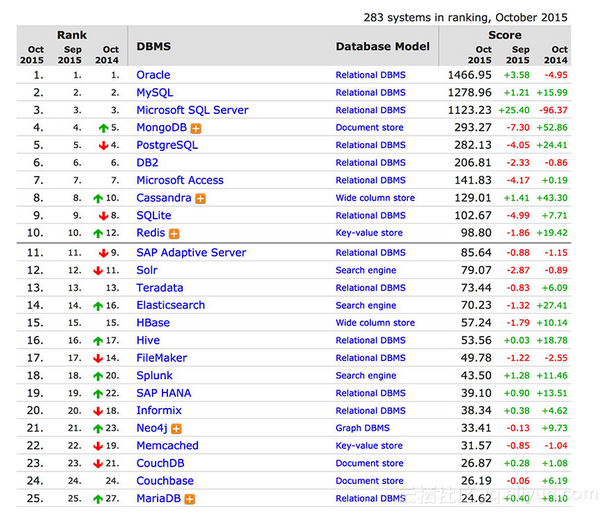
Task: Click the red down arrow in the CouchDB row
Action: point(98,464)
